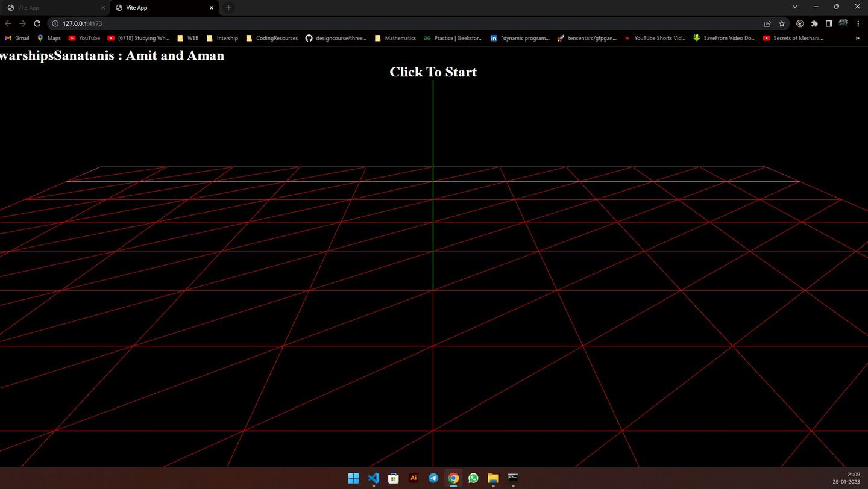Open the tab search dropdown chevron
Image resolution: width=868 pixels, height=489 pixels.
pyautogui.click(x=794, y=7)
